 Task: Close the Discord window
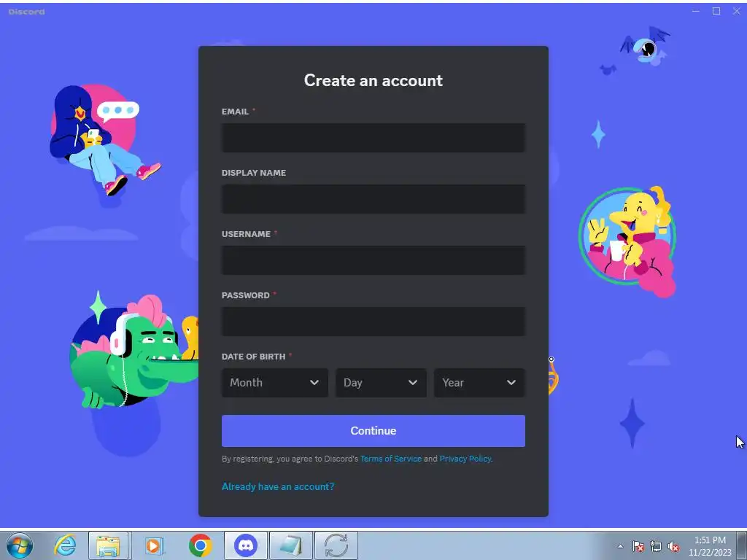737,11
